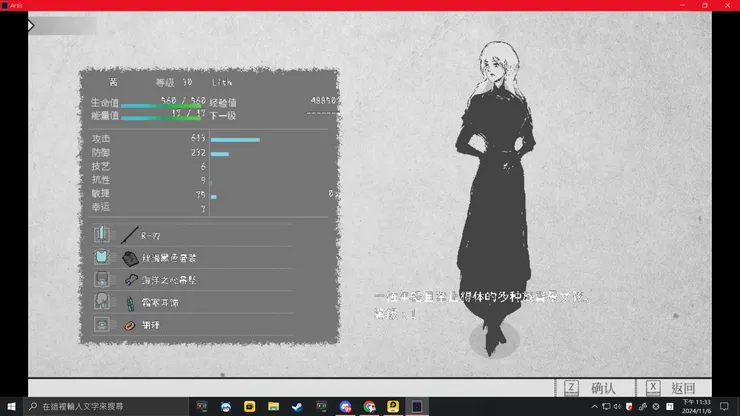Click the 返回 back button
Screen dimensions: 740x416
click(683, 388)
